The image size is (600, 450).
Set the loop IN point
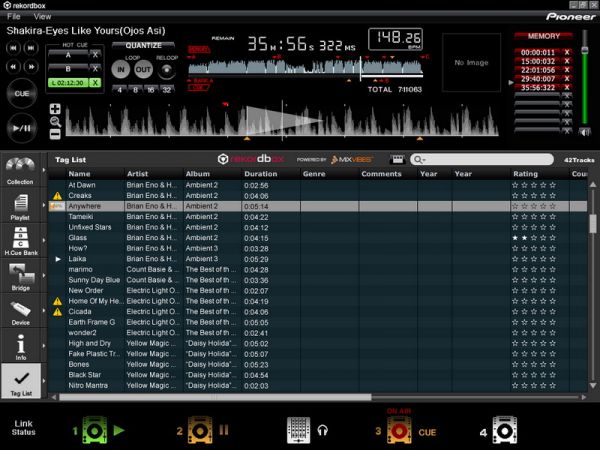click(x=121, y=70)
